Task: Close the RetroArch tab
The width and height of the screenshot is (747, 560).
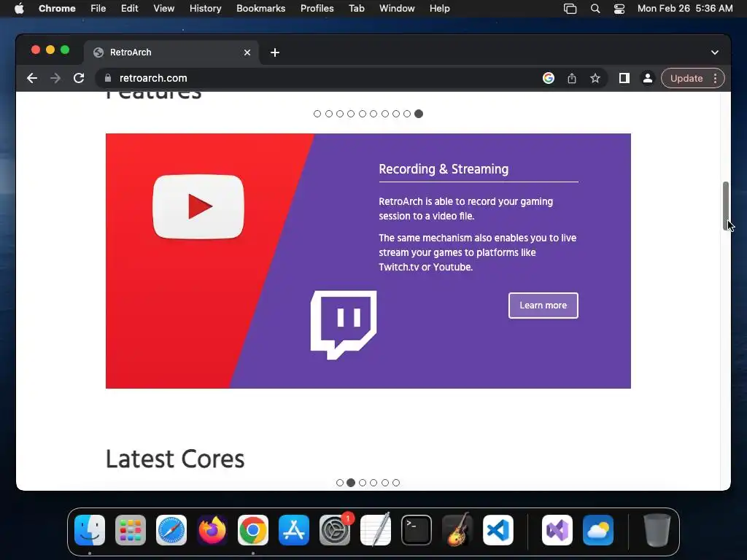Action: [247, 52]
